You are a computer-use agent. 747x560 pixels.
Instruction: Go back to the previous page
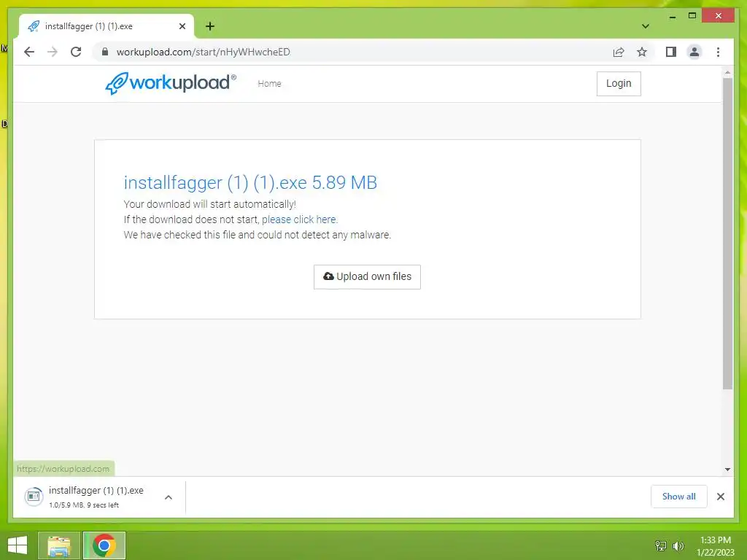coord(29,52)
